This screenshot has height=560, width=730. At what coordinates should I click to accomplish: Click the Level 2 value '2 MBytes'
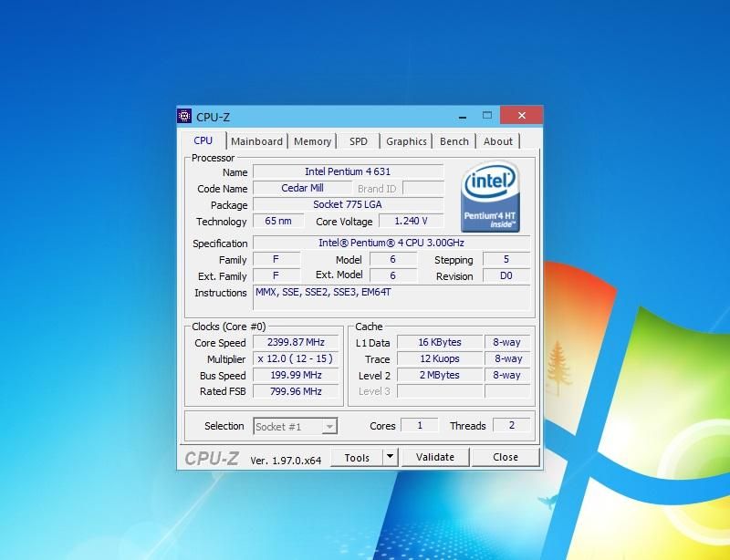(x=440, y=375)
